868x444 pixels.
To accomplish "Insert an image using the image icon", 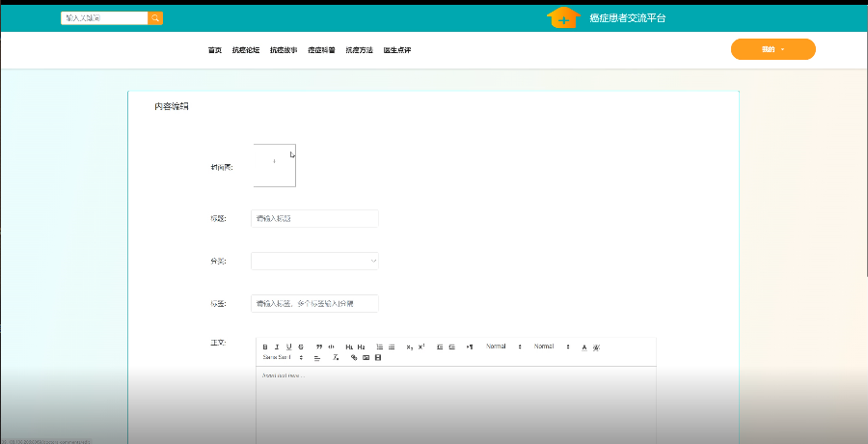I will [366, 357].
